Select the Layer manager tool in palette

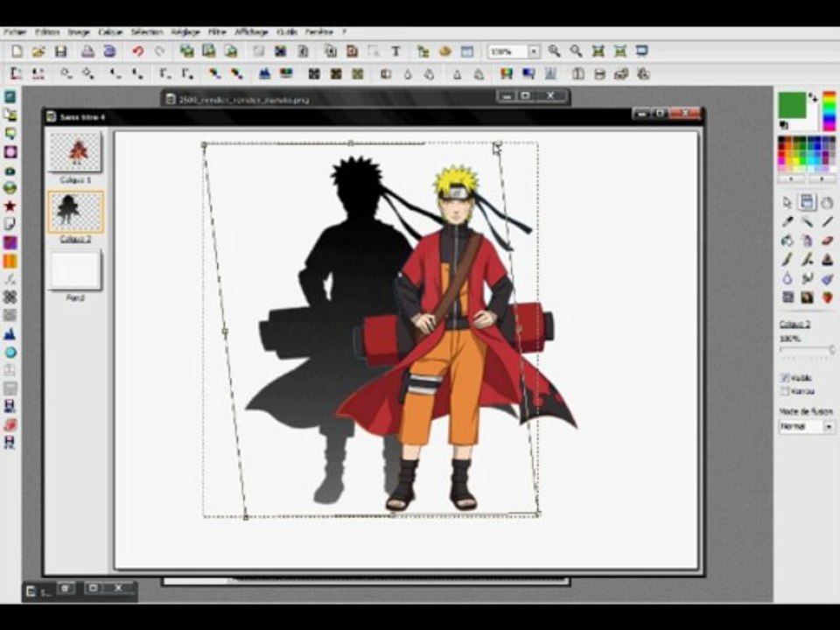pos(808,202)
